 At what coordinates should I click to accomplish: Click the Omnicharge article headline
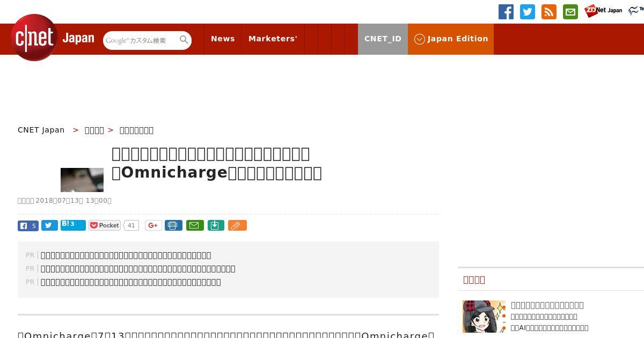click(217, 163)
